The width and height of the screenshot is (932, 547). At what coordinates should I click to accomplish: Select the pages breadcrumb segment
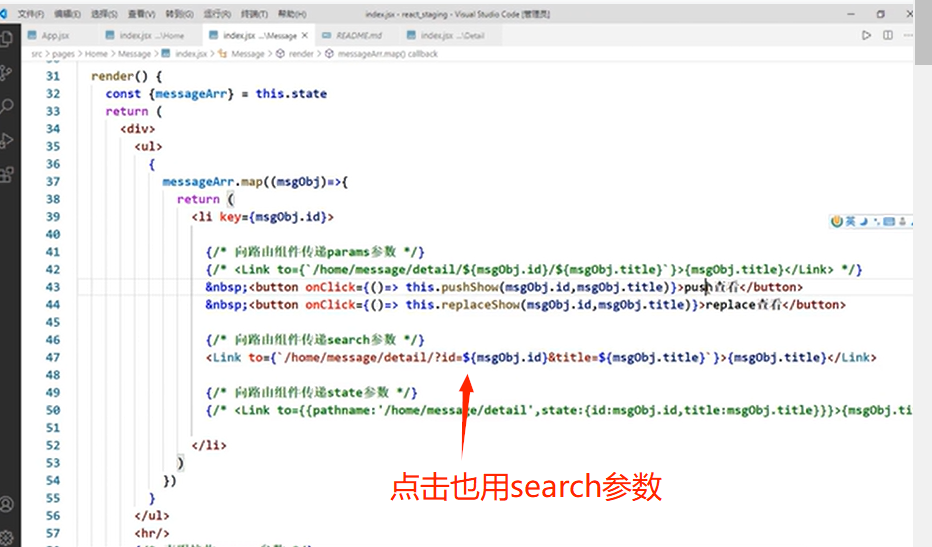pyautogui.click(x=63, y=54)
